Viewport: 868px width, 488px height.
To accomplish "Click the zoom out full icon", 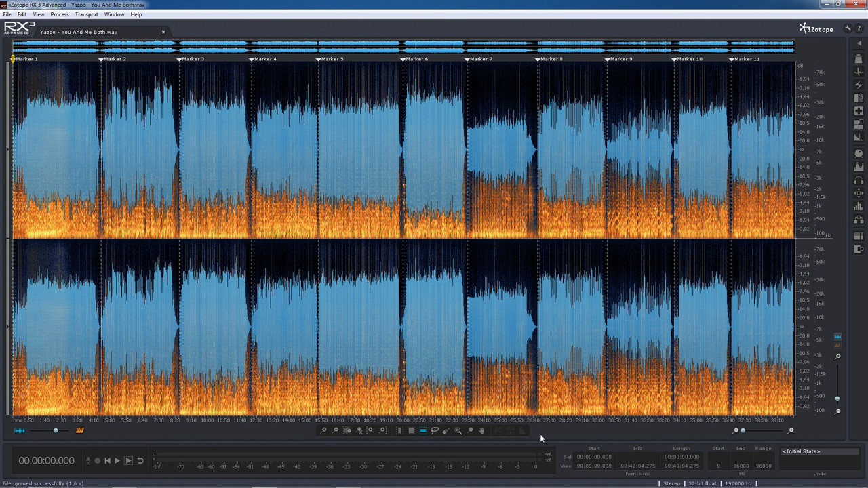I will tap(359, 430).
